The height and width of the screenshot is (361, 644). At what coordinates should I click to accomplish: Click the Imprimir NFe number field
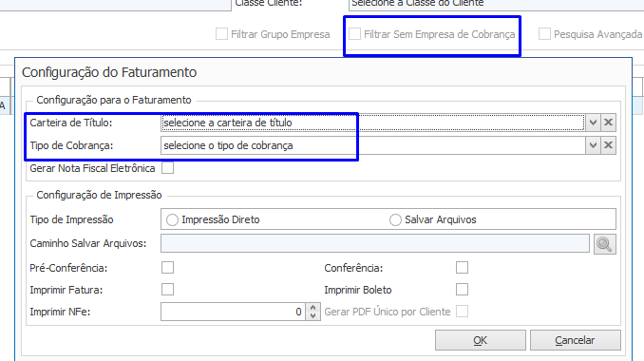tap(234, 312)
